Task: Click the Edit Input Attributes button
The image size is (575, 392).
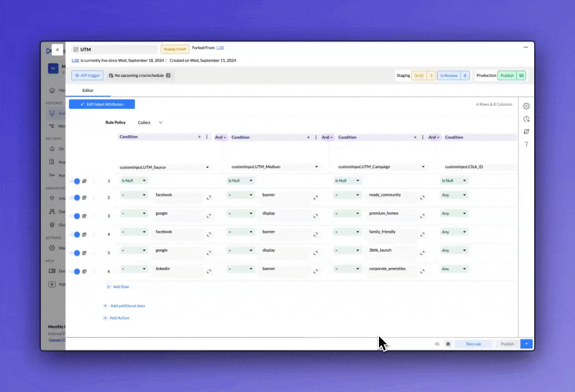Action: (102, 104)
